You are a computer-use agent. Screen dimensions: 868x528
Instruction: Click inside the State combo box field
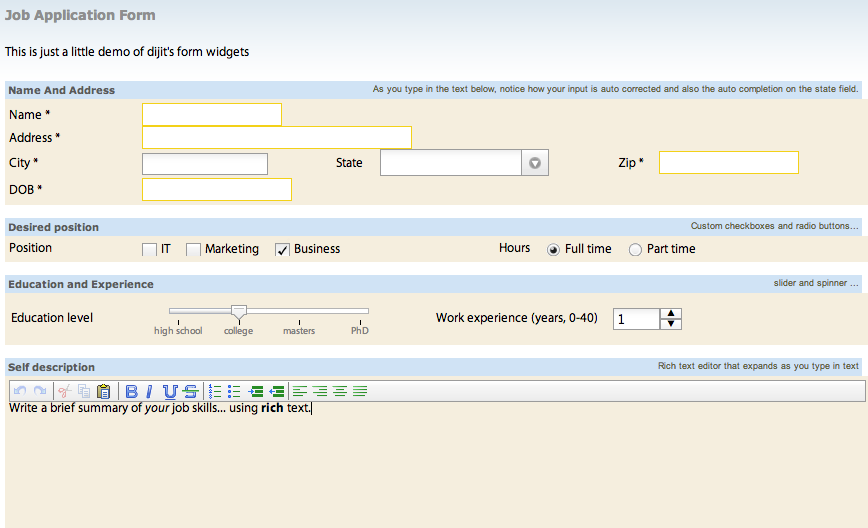coord(451,163)
